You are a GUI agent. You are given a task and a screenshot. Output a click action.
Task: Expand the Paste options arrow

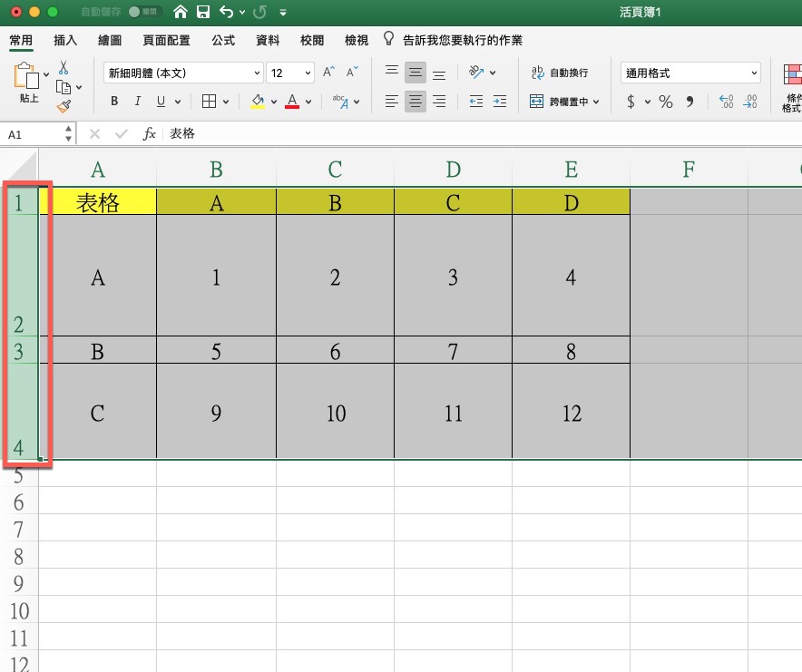pyautogui.click(x=46, y=74)
